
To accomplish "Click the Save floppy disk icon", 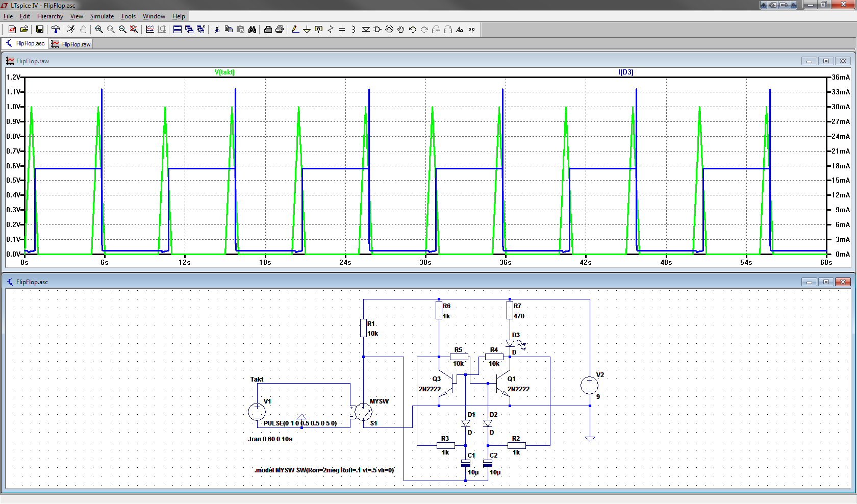I will (x=39, y=30).
